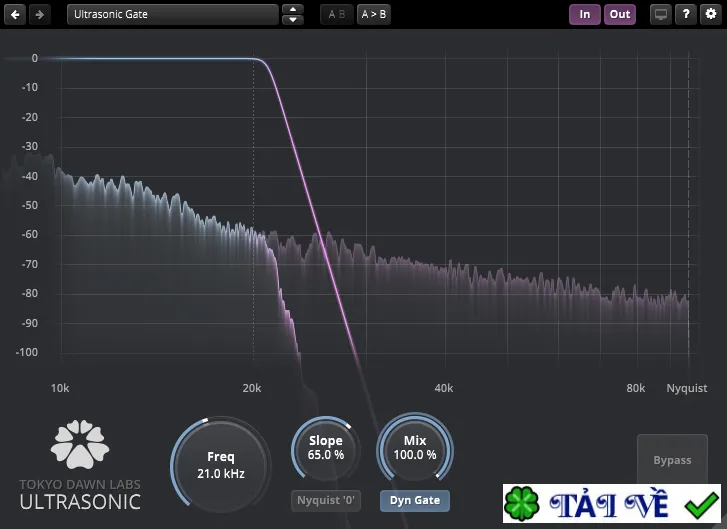Toggle the Out spectrum display
This screenshot has height=529, width=727.
(x=620, y=14)
